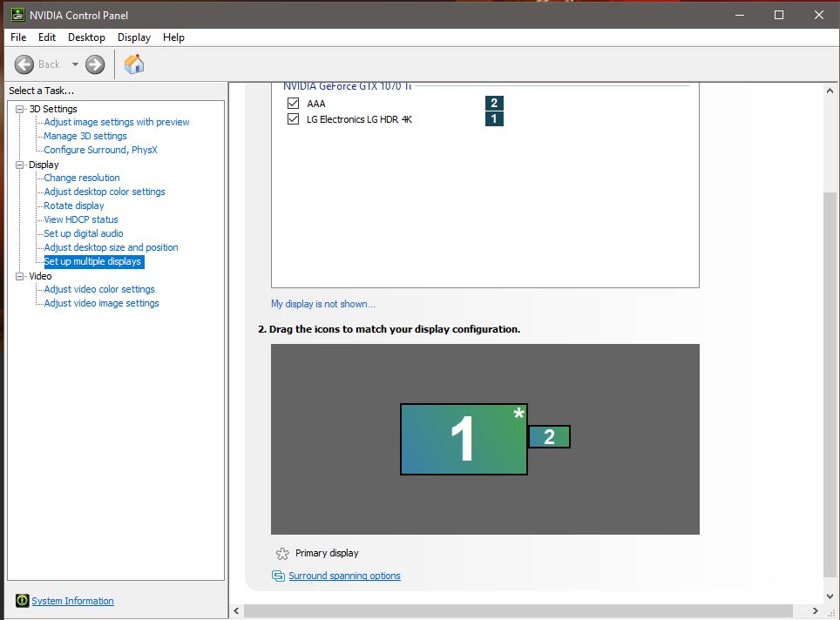This screenshot has width=840, height=620.
Task: Click the Video tree category label
Action: click(x=40, y=276)
